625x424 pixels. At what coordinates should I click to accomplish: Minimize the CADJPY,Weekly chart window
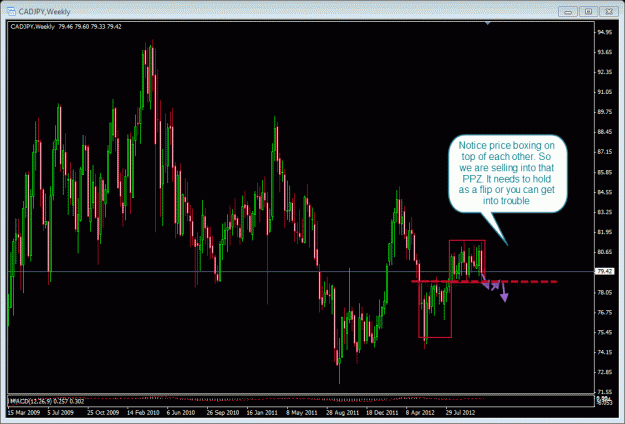pos(568,12)
